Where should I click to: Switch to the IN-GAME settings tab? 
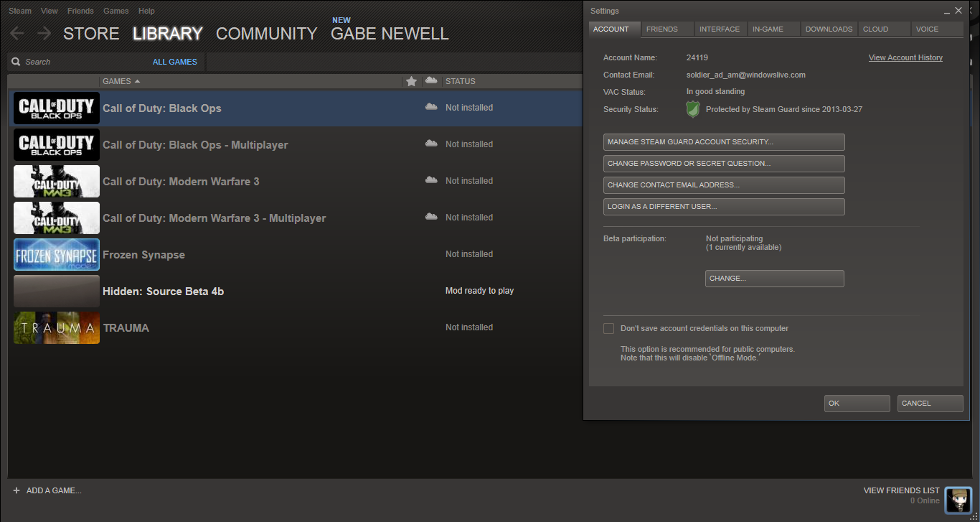coord(774,29)
